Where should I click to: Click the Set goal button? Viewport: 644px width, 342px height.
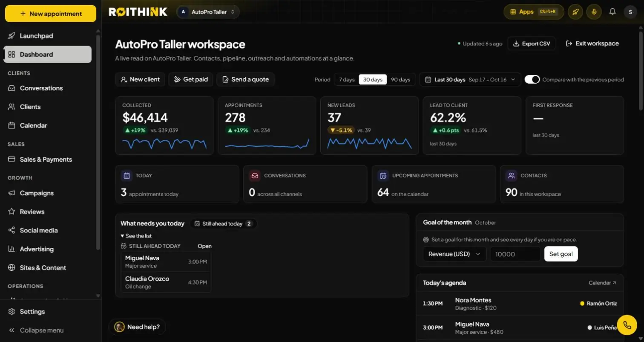[x=561, y=254]
